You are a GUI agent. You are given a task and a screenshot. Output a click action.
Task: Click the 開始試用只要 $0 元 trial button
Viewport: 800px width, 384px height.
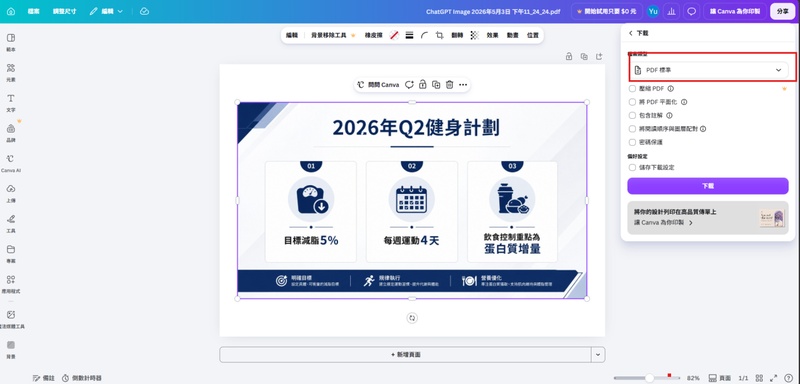[607, 11]
